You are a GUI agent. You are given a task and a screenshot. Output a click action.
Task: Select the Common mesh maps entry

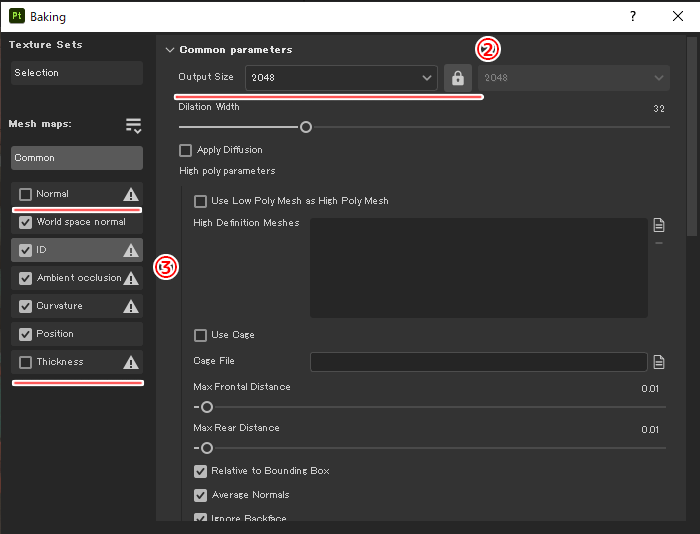(x=77, y=158)
